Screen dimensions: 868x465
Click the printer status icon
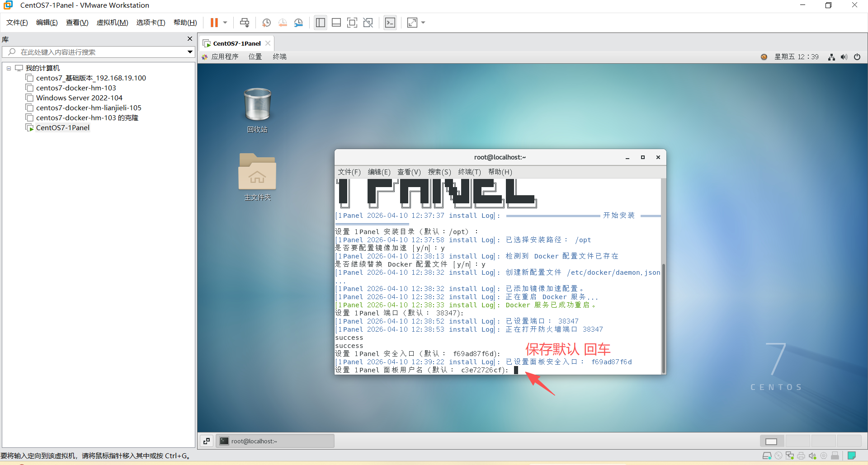tap(801, 456)
